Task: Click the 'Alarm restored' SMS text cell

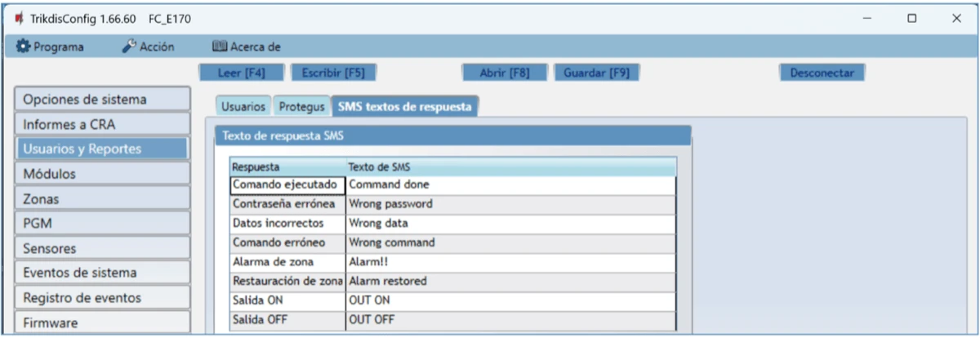Action: pyautogui.click(x=510, y=281)
